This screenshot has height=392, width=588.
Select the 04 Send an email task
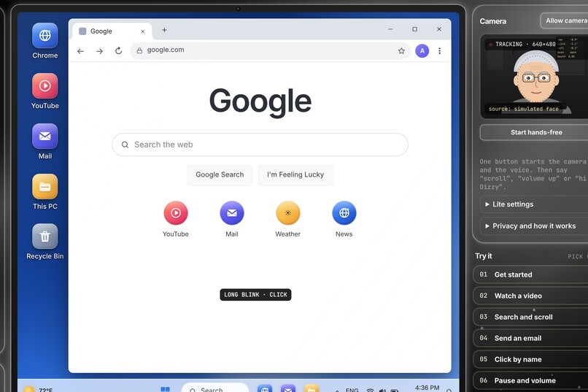[530, 338]
